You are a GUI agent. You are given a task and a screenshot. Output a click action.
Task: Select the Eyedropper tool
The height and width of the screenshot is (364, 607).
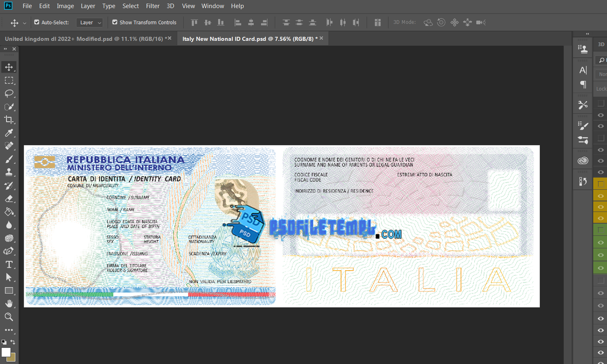pyautogui.click(x=9, y=133)
